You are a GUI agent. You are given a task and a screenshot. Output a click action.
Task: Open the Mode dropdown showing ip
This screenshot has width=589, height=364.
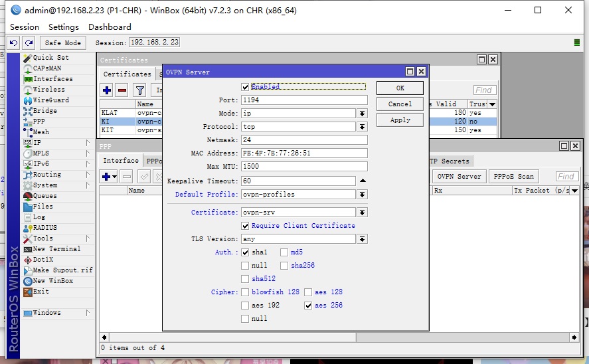(x=362, y=114)
